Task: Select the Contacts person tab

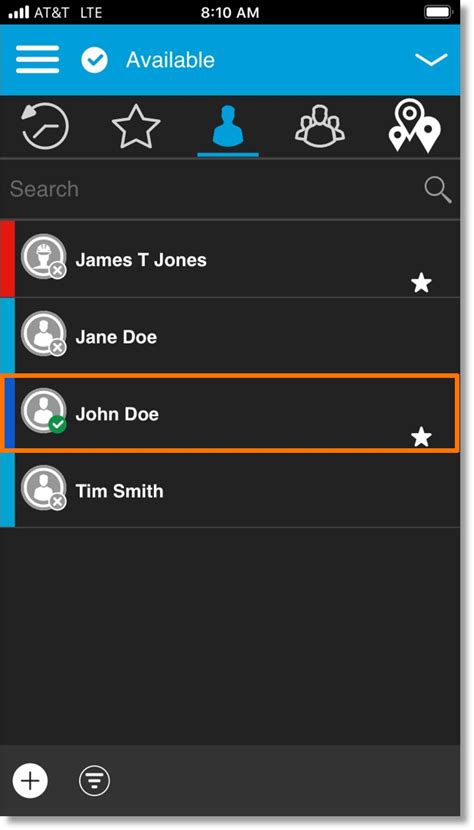Action: tap(228, 126)
